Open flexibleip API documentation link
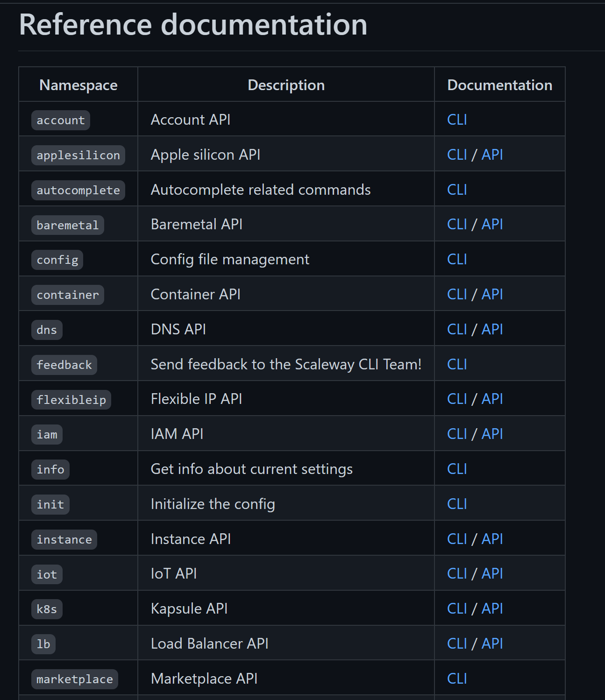The height and width of the screenshot is (700, 605). [492, 399]
